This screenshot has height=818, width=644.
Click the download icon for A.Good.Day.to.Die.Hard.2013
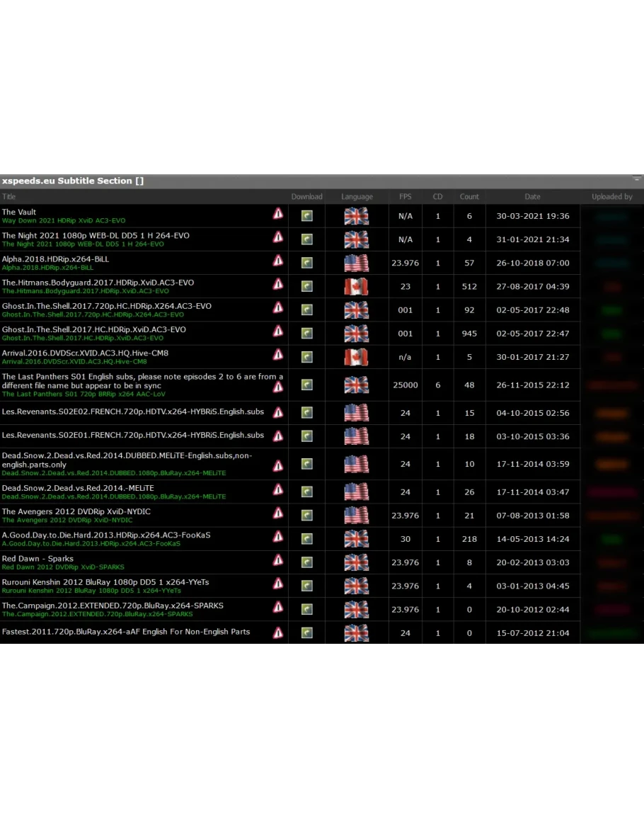coord(306,539)
